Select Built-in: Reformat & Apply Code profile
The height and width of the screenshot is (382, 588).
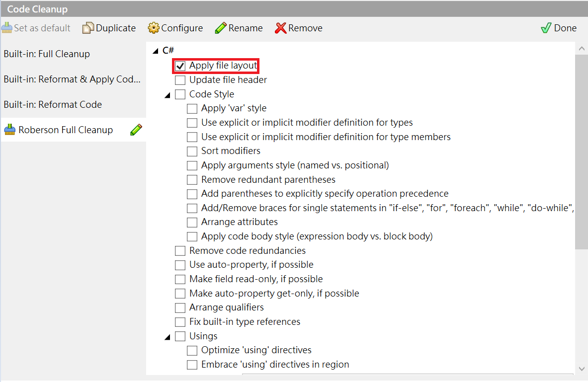tap(72, 79)
